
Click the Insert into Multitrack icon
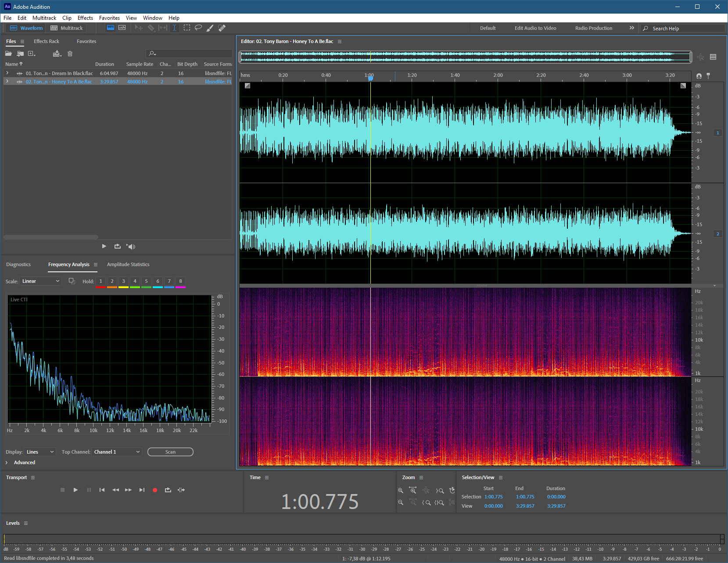pos(57,54)
